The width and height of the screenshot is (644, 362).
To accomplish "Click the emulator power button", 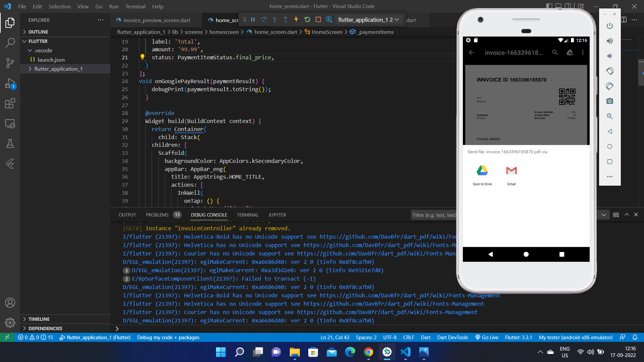I will coord(610,26).
